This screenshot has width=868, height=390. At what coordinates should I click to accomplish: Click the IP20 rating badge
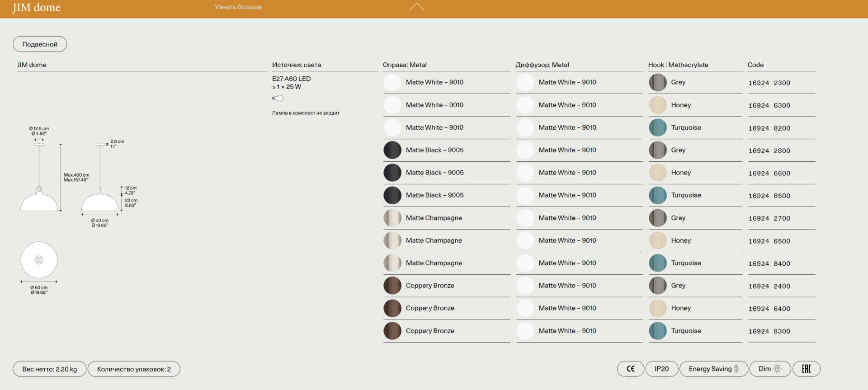pyautogui.click(x=661, y=369)
